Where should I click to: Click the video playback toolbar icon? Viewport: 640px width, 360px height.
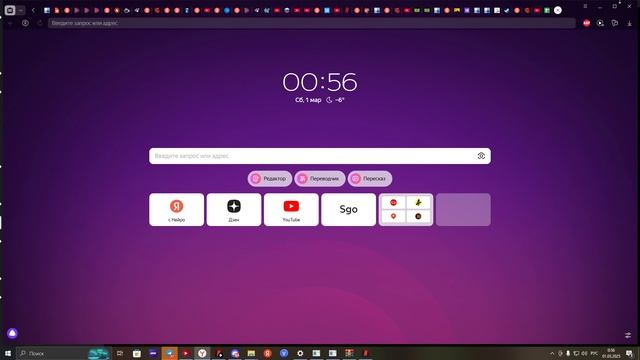click(600, 23)
